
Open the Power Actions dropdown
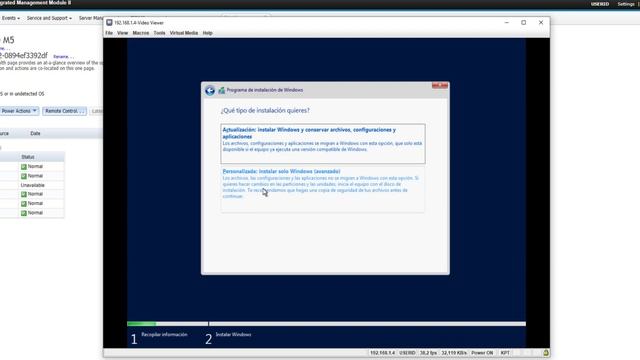(19, 111)
